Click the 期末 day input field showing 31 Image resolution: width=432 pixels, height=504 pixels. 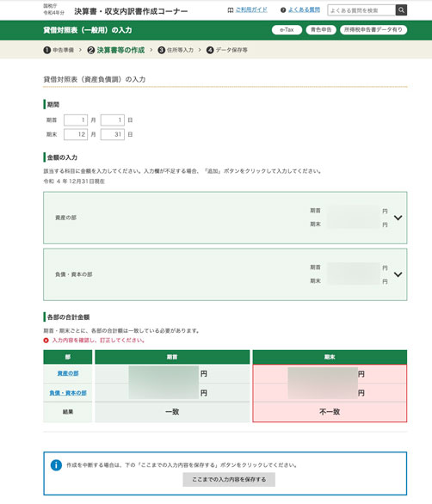click(x=112, y=134)
